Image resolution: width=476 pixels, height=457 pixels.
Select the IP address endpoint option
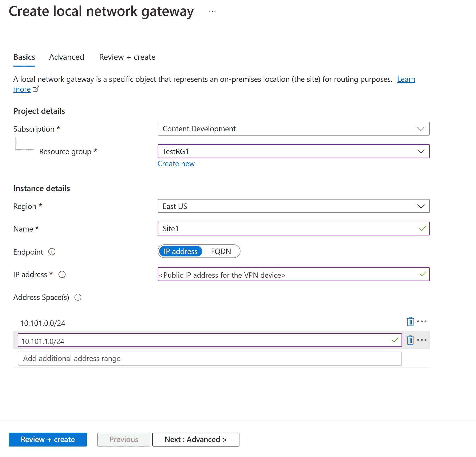(180, 251)
